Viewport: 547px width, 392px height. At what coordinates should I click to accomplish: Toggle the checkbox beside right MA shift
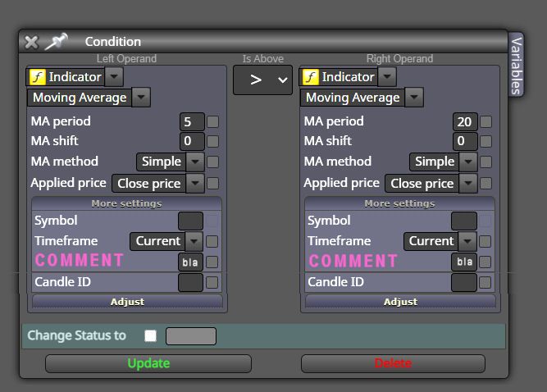coord(486,142)
